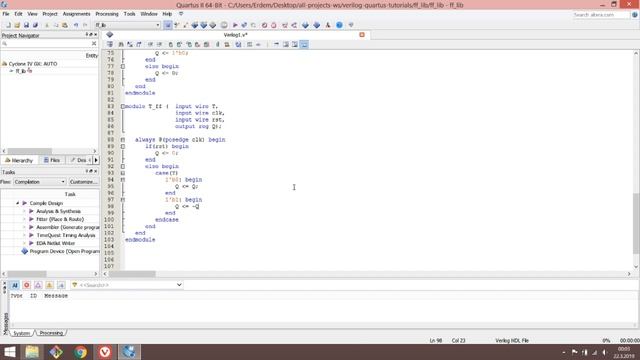Image resolution: width=640 pixels, height=360 pixels.
Task: Click the Find icon in editor toolbar
Action: point(121,44)
